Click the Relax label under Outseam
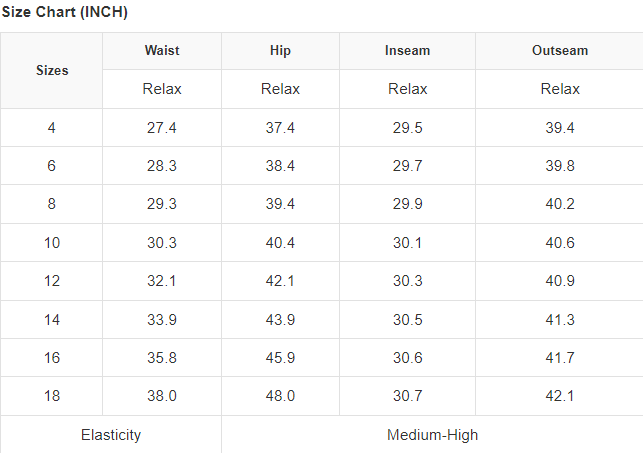 pyautogui.click(x=560, y=89)
